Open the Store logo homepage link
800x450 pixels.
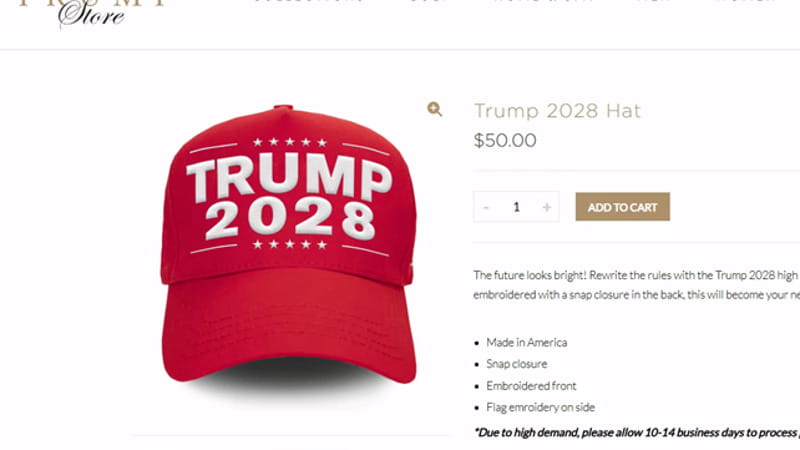point(91,13)
